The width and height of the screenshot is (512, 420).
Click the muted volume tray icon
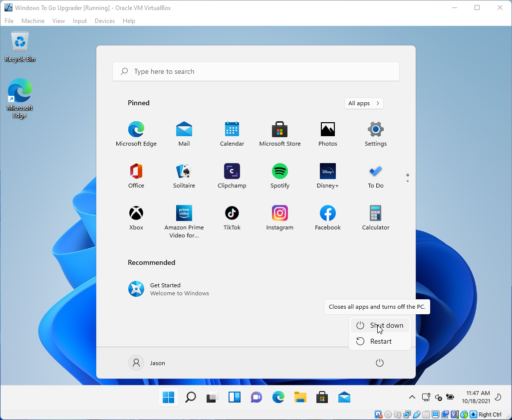(x=438, y=397)
